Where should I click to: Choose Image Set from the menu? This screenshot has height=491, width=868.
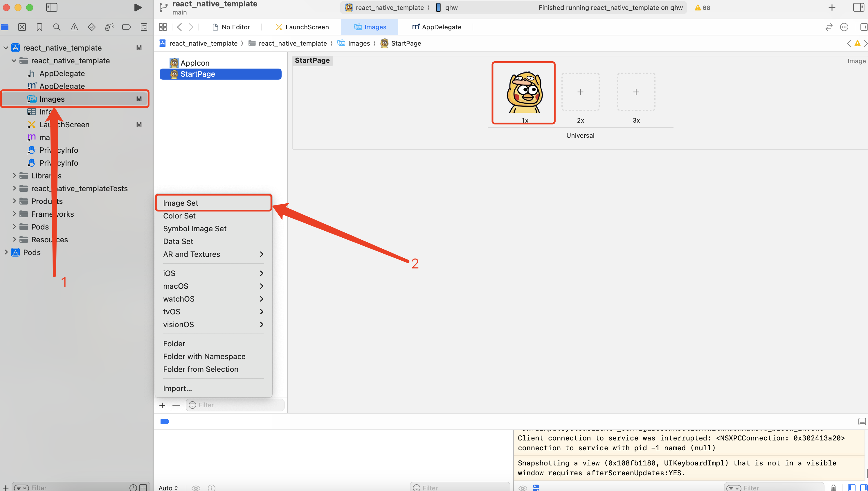181,203
